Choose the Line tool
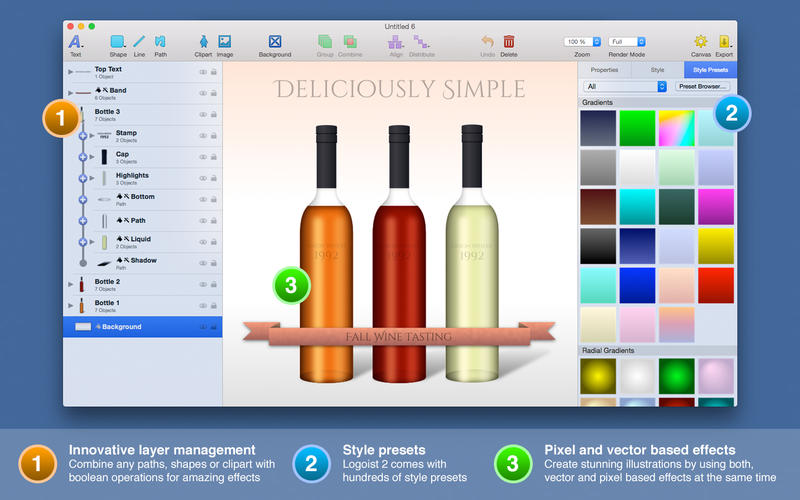800x500 pixels. 139,45
